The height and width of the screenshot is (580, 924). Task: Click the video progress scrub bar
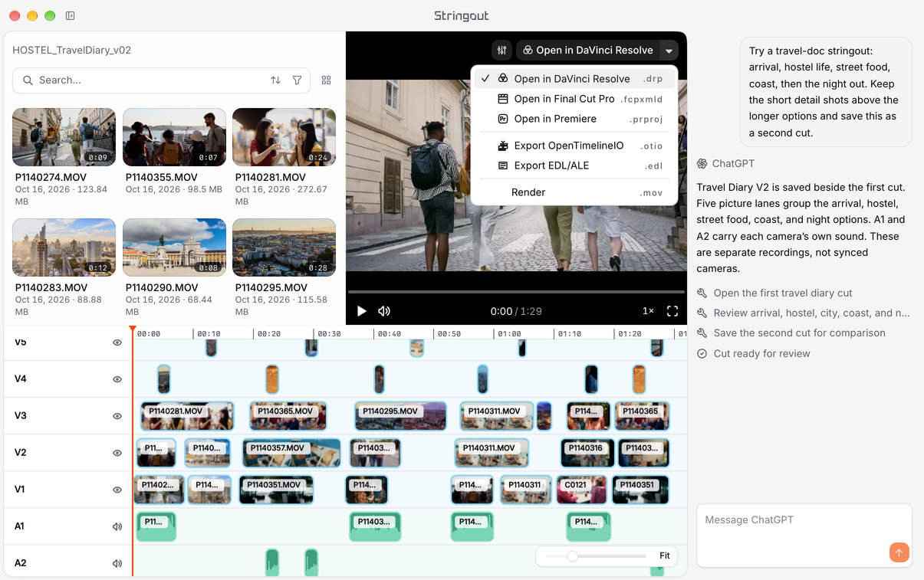[x=516, y=292]
